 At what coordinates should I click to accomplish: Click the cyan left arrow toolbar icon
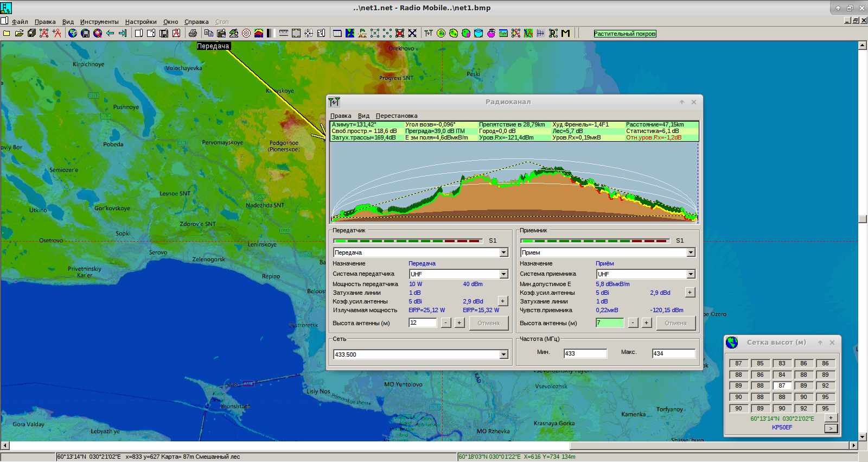pyautogui.click(x=110, y=33)
